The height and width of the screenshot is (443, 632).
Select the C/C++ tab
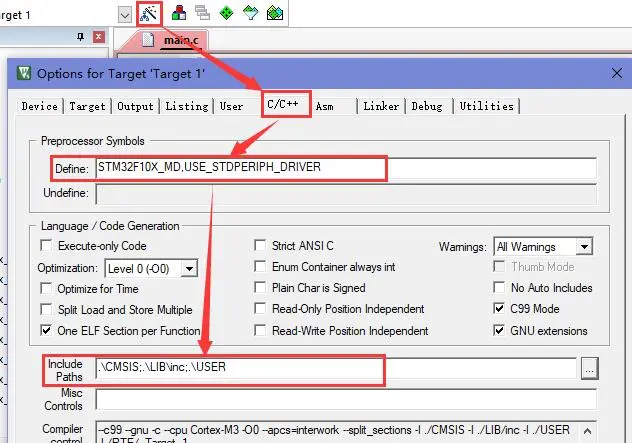pos(283,104)
